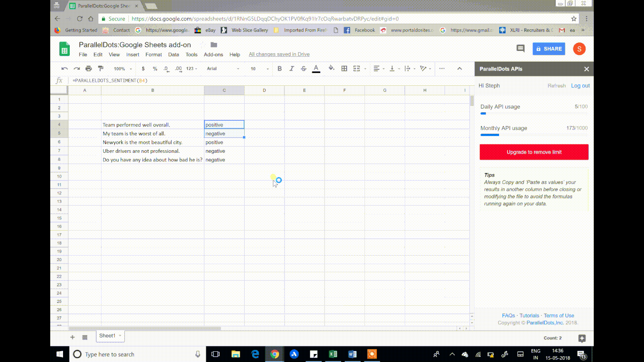Reload the page in Chrome

80,19
